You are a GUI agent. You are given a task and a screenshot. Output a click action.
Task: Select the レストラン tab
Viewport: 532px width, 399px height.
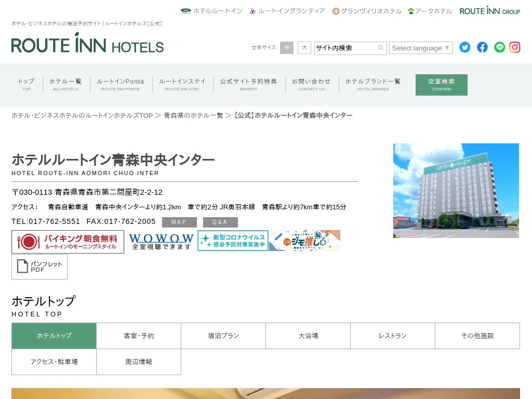coord(393,336)
